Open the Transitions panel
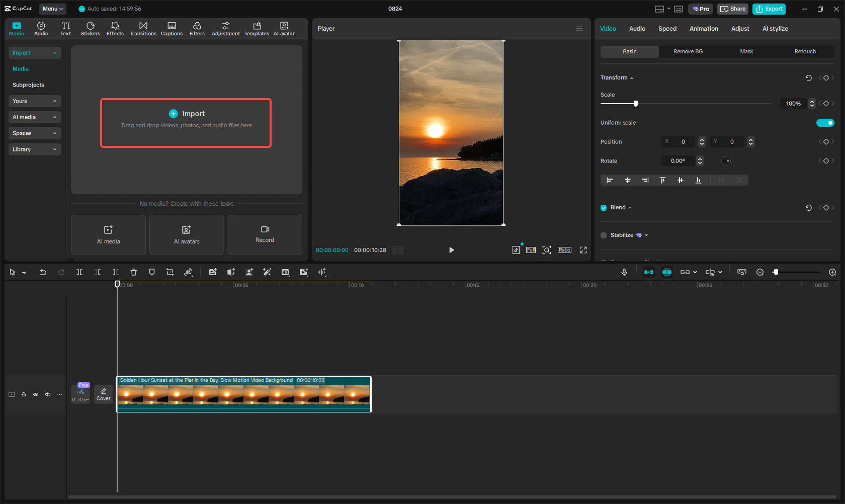 143,28
